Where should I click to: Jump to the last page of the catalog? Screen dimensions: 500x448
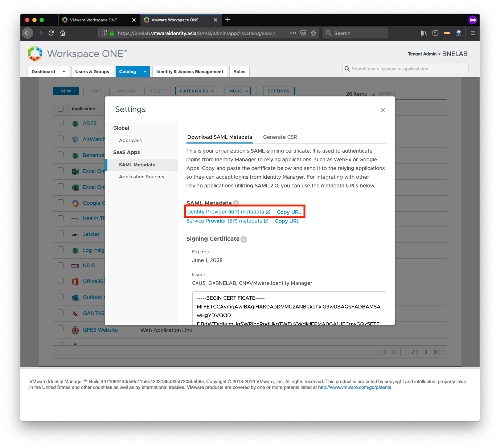click(x=436, y=352)
